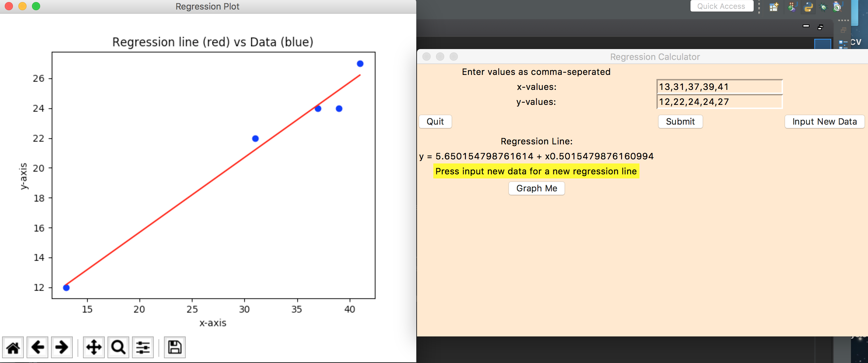Open the coverage run icon in Eclipse
868x363 pixels.
pos(791,7)
